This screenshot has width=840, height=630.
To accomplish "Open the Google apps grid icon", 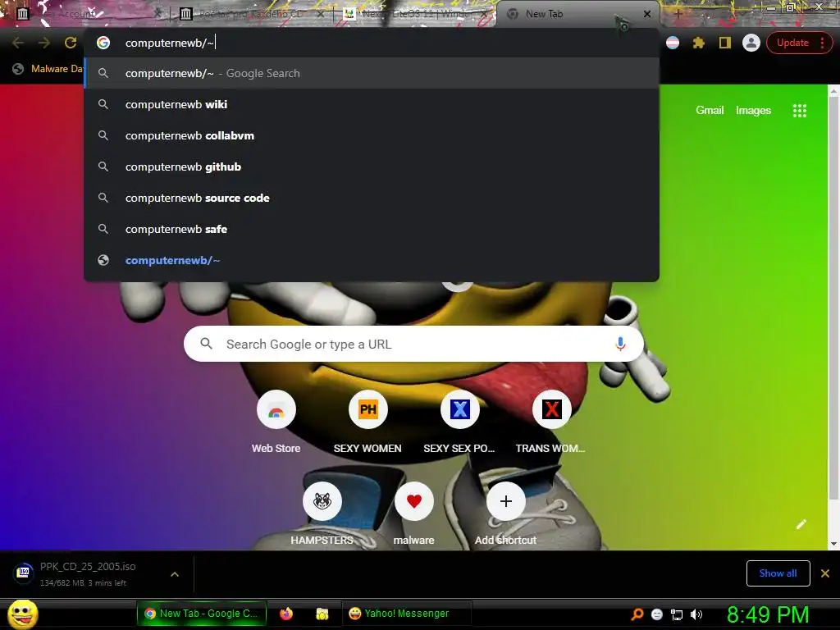I will tap(799, 111).
